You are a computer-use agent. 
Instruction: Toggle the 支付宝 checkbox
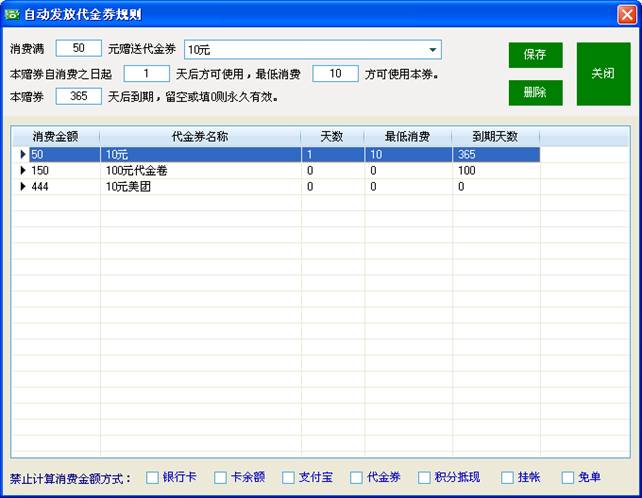pyautogui.click(x=288, y=478)
